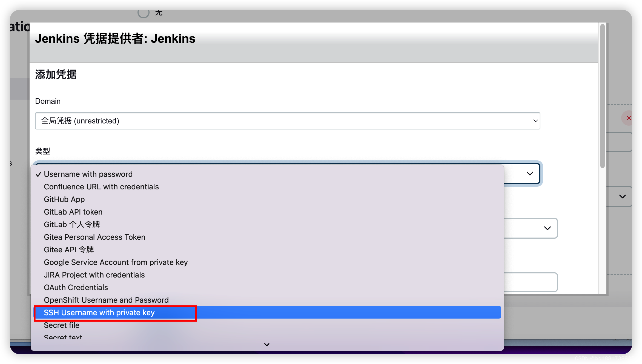The height and width of the screenshot is (364, 642).
Task: Click the dialog's vertical scrollbar
Action: point(602,96)
